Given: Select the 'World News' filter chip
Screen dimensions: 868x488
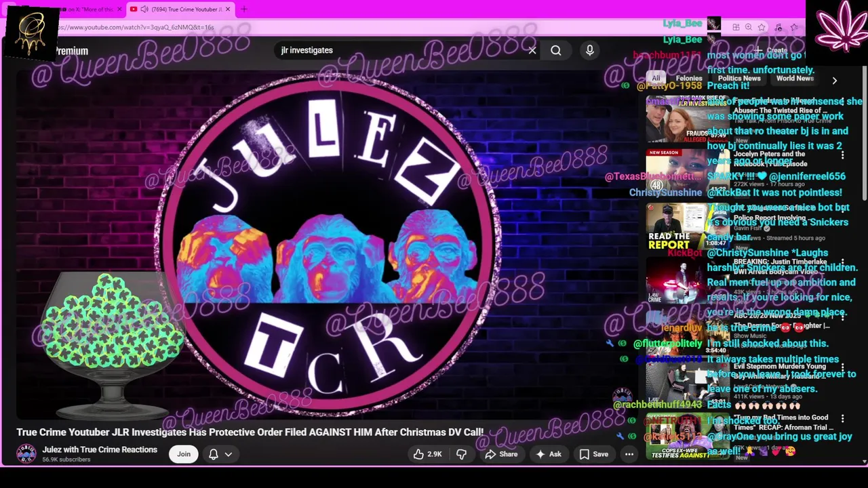Looking at the screenshot, I should [x=795, y=79].
